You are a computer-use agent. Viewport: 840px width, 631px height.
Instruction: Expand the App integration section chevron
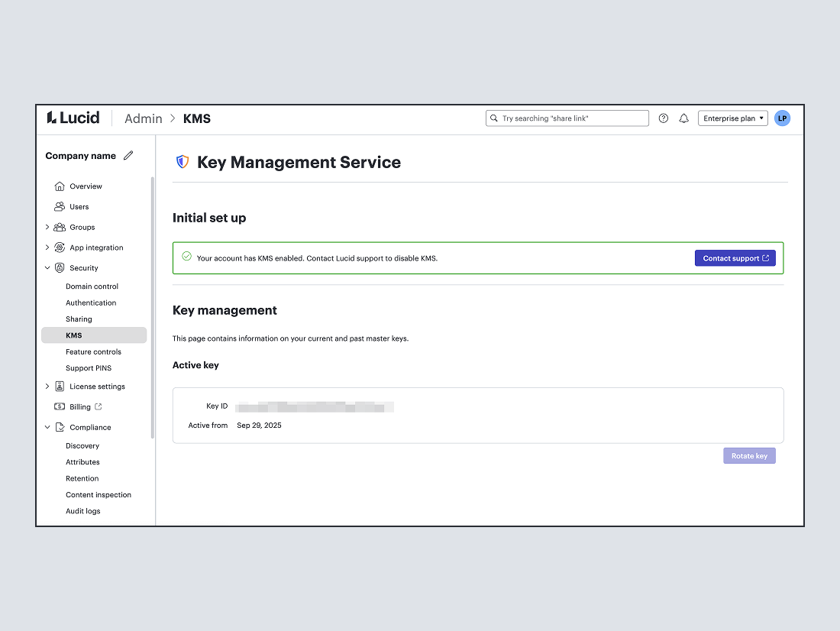tap(47, 248)
